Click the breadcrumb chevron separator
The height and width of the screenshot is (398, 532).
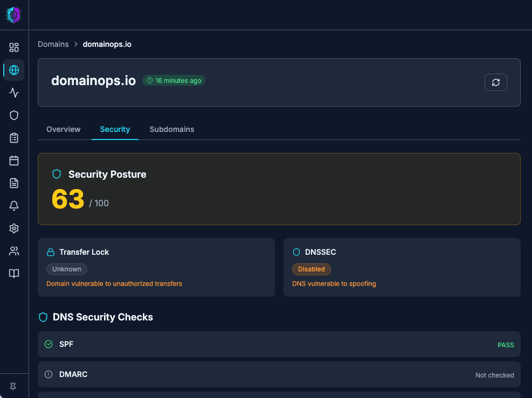pyautogui.click(x=76, y=44)
